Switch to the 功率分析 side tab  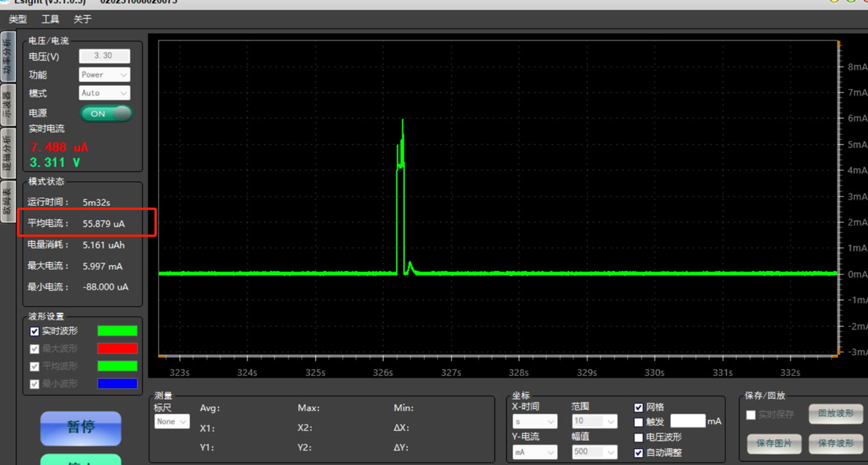(x=8, y=57)
